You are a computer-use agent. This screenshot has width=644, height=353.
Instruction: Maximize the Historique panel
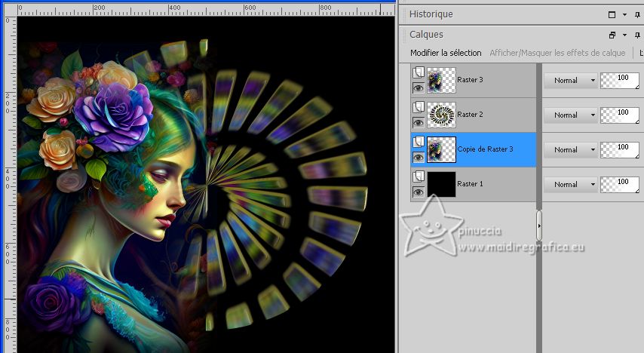click(612, 14)
